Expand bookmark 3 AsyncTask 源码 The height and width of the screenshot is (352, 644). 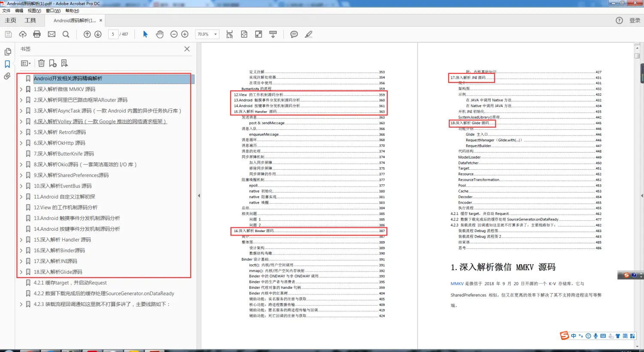[21, 111]
